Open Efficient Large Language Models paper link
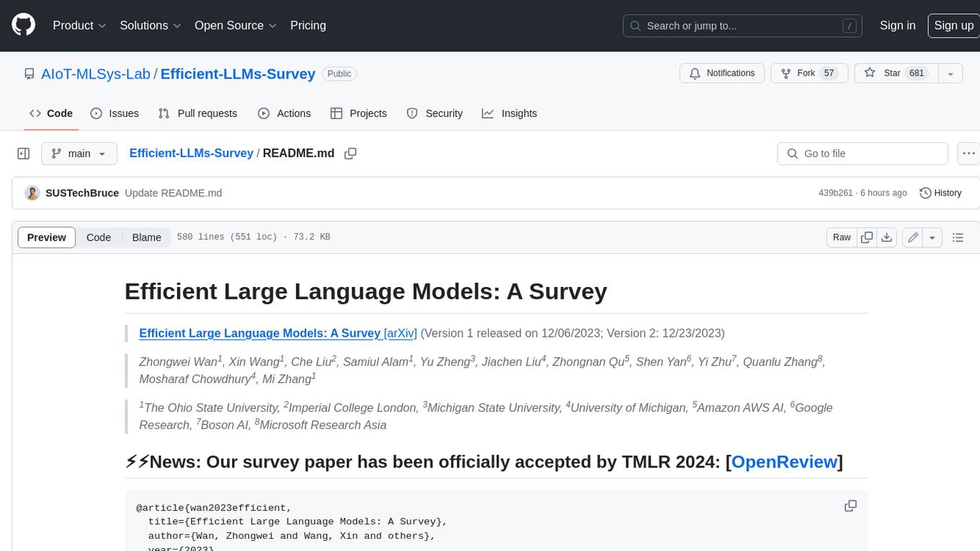The width and height of the screenshot is (980, 551). (x=259, y=333)
